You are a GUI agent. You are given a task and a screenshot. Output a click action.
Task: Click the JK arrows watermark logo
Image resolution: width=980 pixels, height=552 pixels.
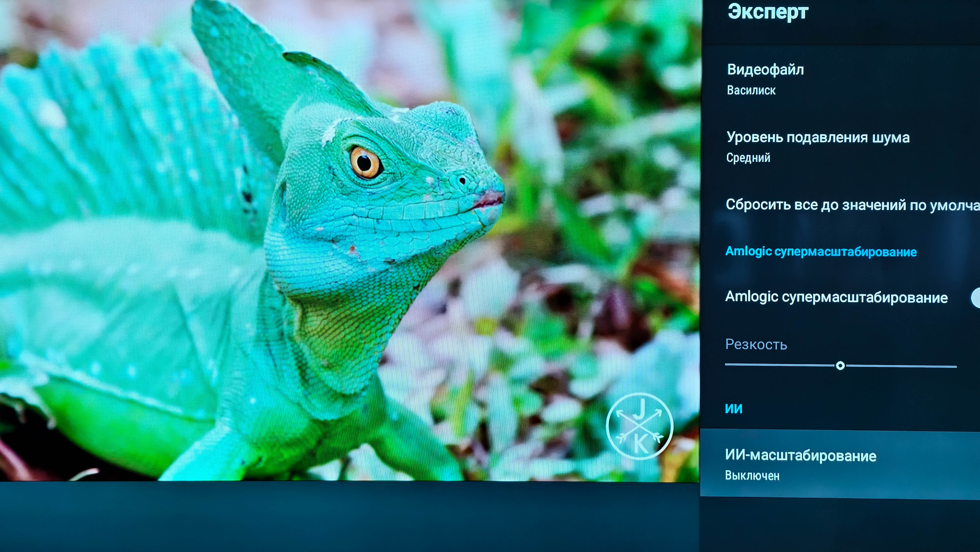coord(639,426)
